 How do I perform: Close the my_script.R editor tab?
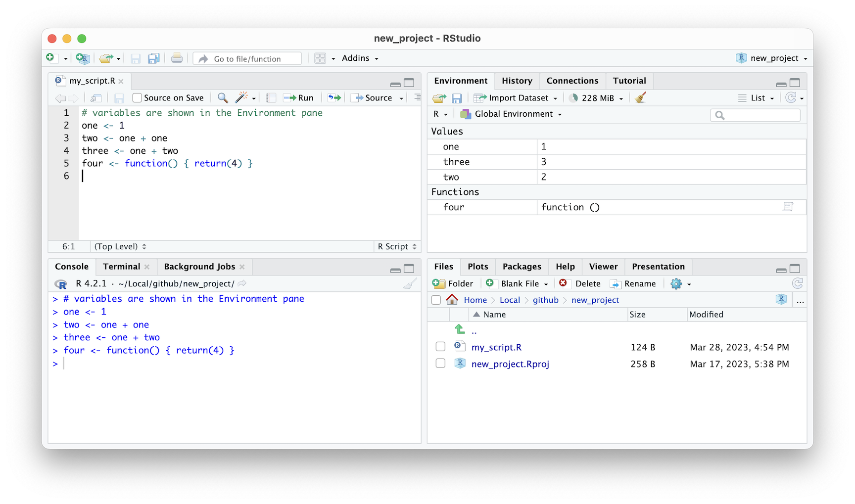pos(121,81)
